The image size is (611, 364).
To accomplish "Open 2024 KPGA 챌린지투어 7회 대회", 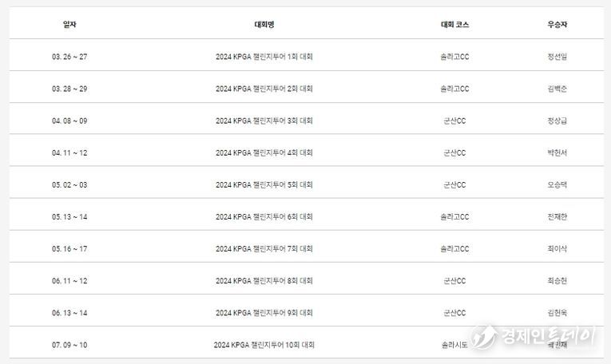I will click(x=264, y=249).
